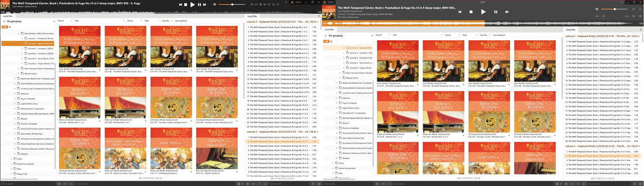Screen dimensions: 644x186
Task: Open CD II-04 album thumbnail in right window
Action: 535,61
